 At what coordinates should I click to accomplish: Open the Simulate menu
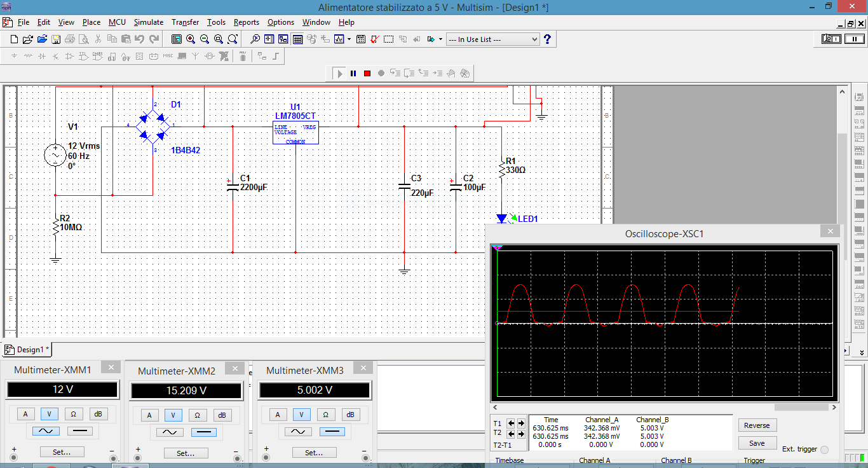point(149,22)
